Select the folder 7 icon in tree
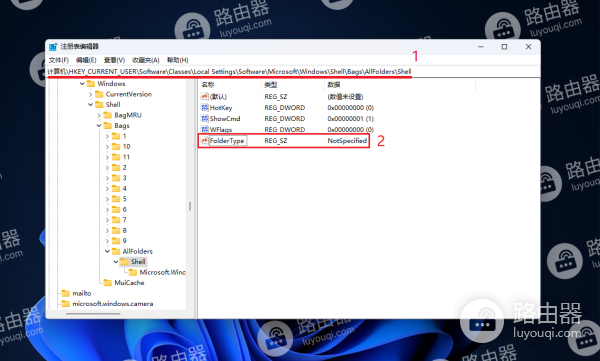The width and height of the screenshot is (600, 361). (116, 220)
